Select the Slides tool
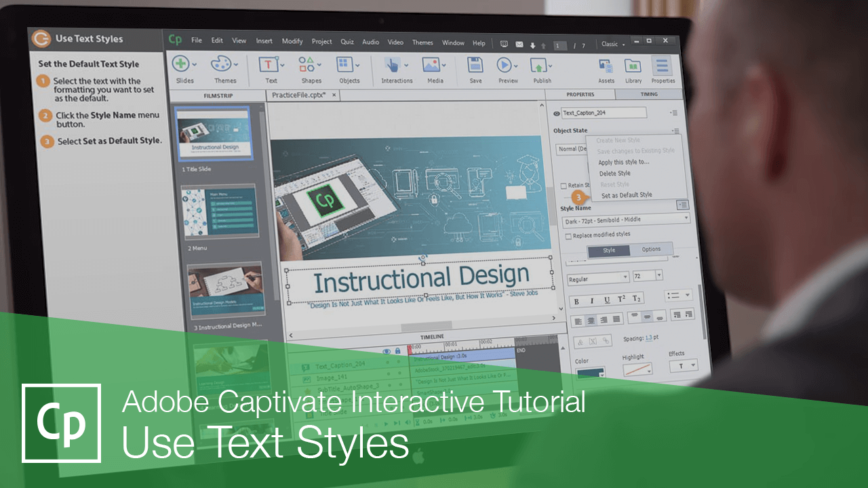This screenshot has width=868, height=488. click(x=182, y=66)
